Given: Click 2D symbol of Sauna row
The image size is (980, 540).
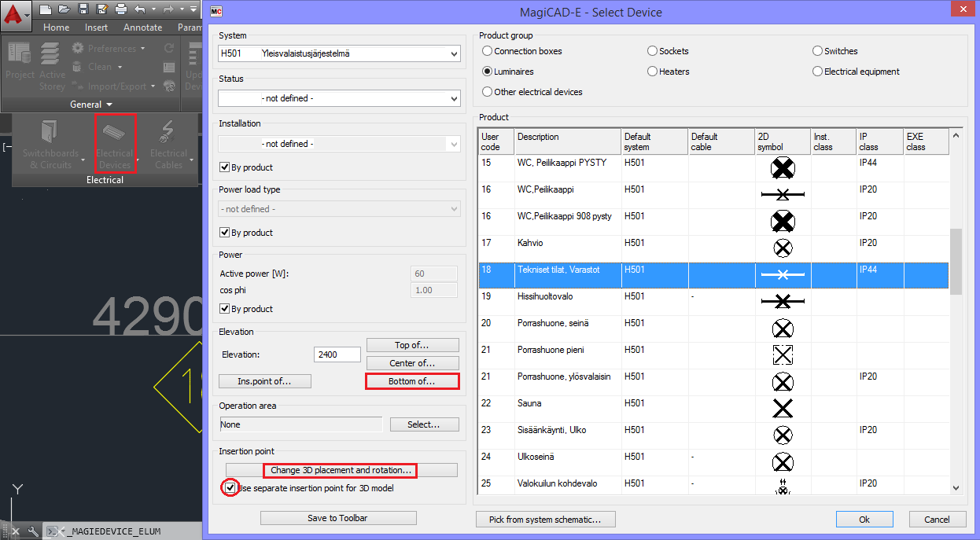Looking at the screenshot, I should point(783,408).
